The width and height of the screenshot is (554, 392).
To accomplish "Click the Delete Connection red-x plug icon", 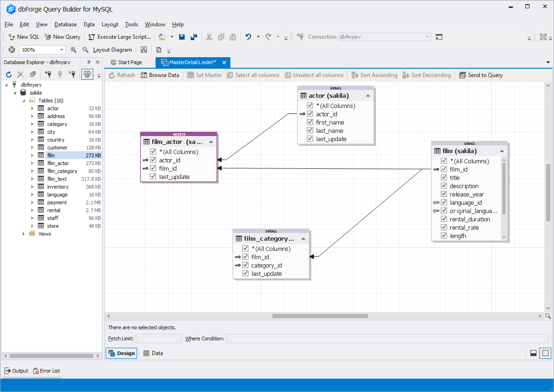I will point(72,74).
